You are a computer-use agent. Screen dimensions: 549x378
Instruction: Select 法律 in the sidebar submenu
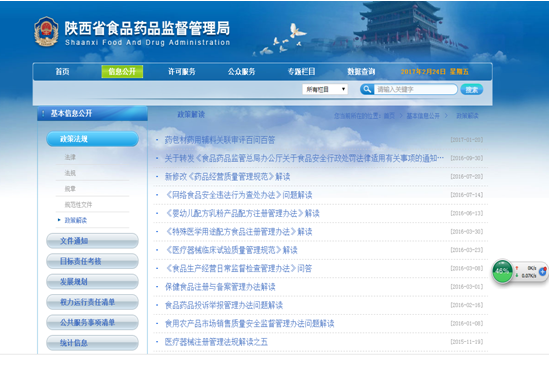point(70,157)
